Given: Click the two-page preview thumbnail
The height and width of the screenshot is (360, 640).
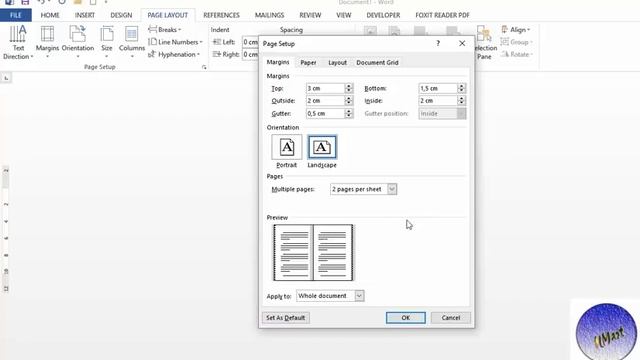Looking at the screenshot, I should [x=313, y=252].
